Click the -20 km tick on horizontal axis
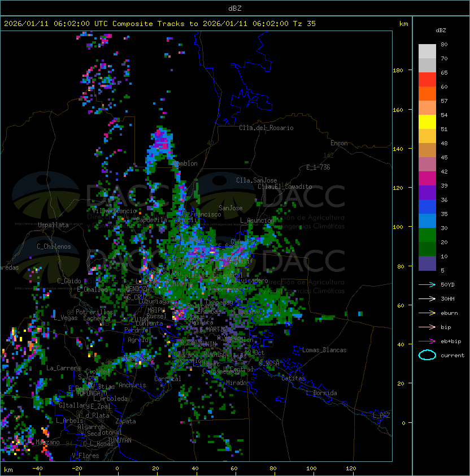The width and height of the screenshot is (470, 476). (77, 469)
